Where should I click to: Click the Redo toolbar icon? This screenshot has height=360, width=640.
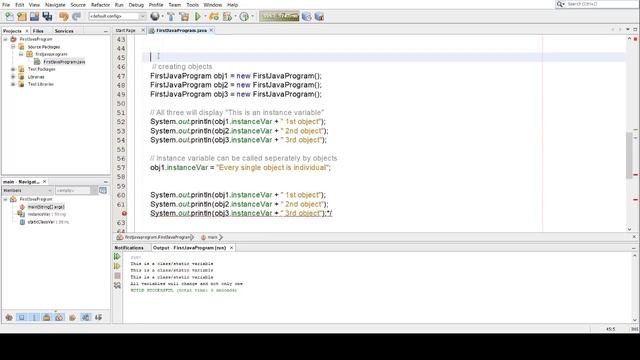tap(76, 16)
